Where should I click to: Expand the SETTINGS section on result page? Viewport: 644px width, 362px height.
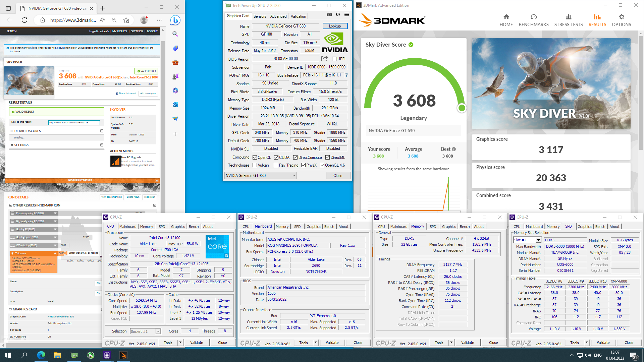point(102,145)
